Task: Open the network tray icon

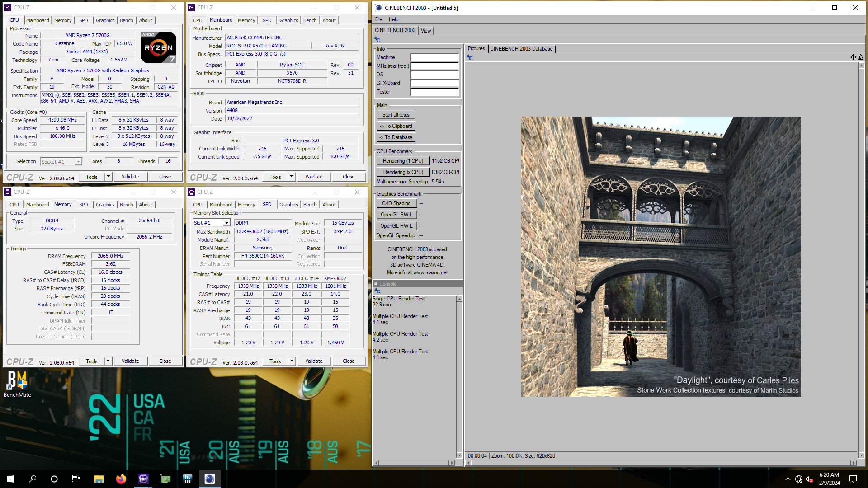Action: coord(799,479)
